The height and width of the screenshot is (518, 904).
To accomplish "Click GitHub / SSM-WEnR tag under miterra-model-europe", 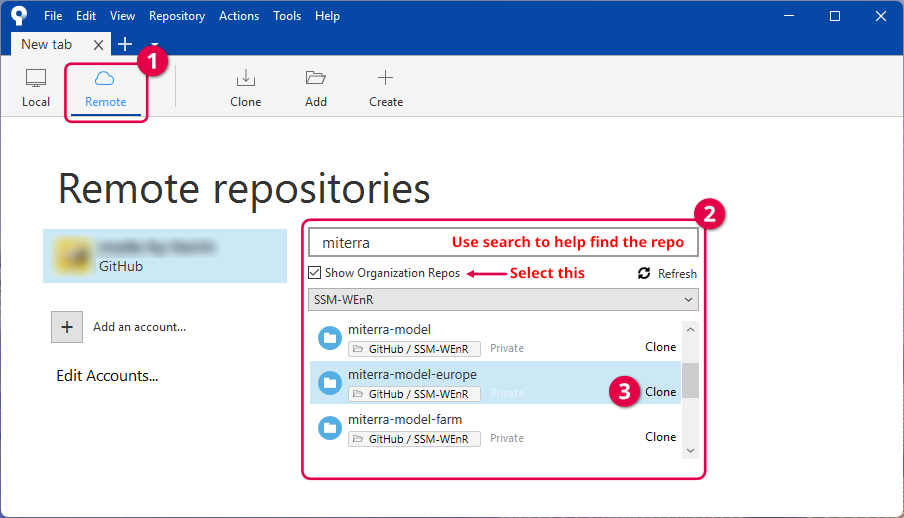I will (x=414, y=394).
